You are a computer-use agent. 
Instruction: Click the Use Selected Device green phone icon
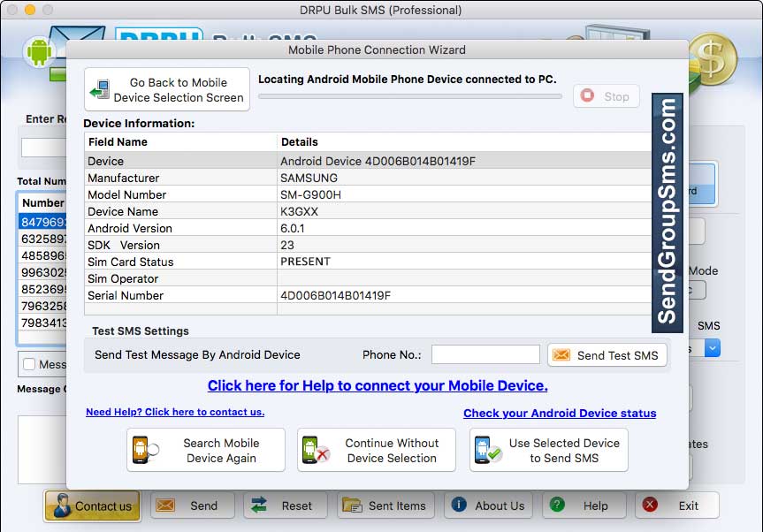(485, 450)
